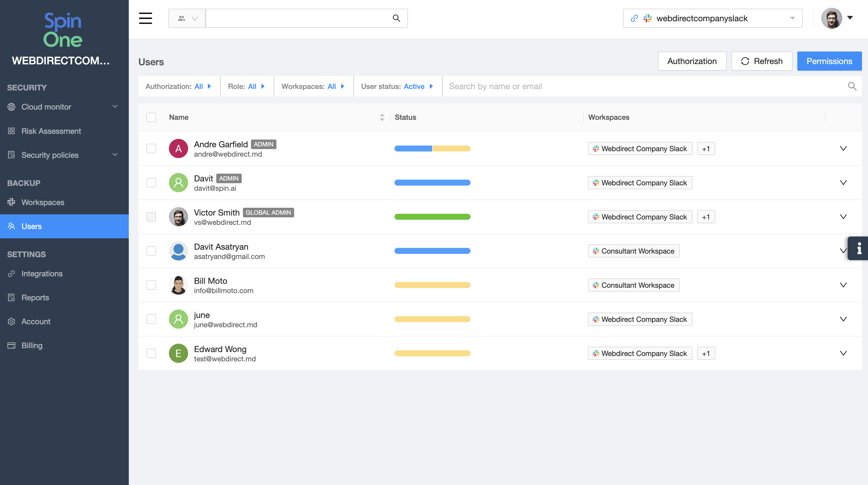868x485 pixels.
Task: Click the hamburger menu icon
Action: coord(145,18)
